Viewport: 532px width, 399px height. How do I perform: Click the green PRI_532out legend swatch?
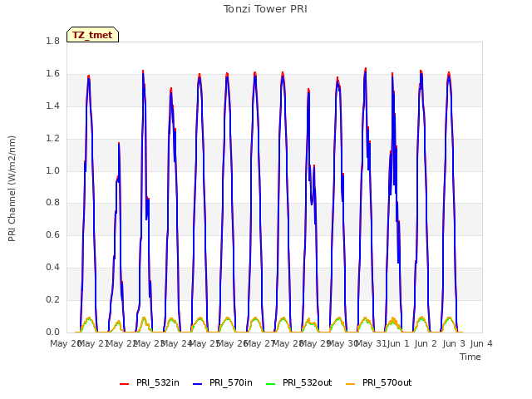click(270, 384)
